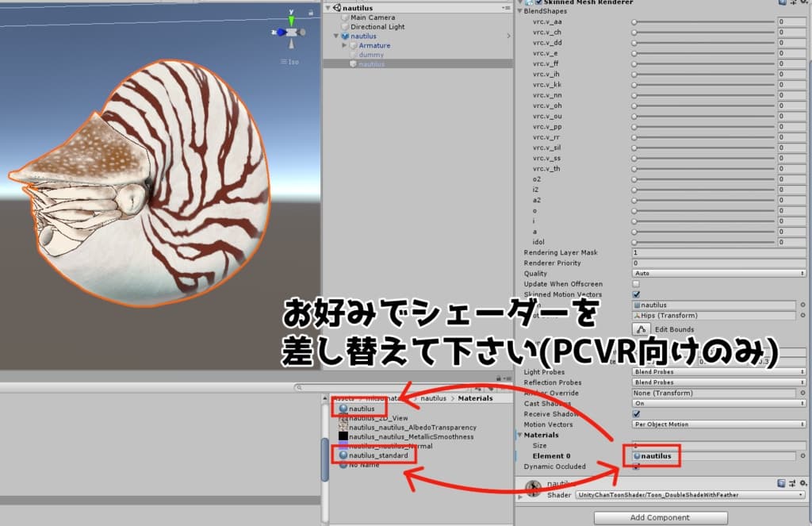Image resolution: width=812 pixels, height=526 pixels.
Task: Open the Skinned Mesh Renderer help icon
Action: click(783, 2)
